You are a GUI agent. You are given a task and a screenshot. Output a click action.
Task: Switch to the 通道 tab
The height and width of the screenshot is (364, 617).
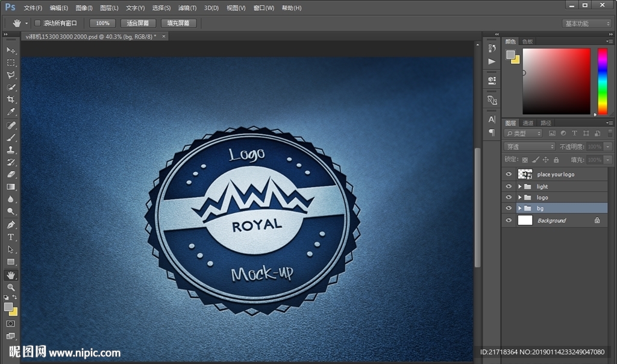528,123
